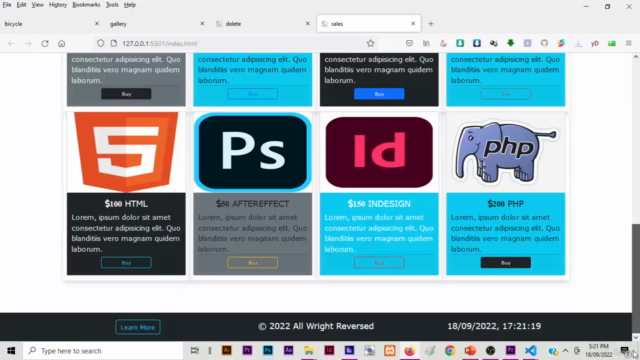Viewport: 640px width, 360px height.
Task: Click the $100 HTML card title
Action: click(x=126, y=203)
